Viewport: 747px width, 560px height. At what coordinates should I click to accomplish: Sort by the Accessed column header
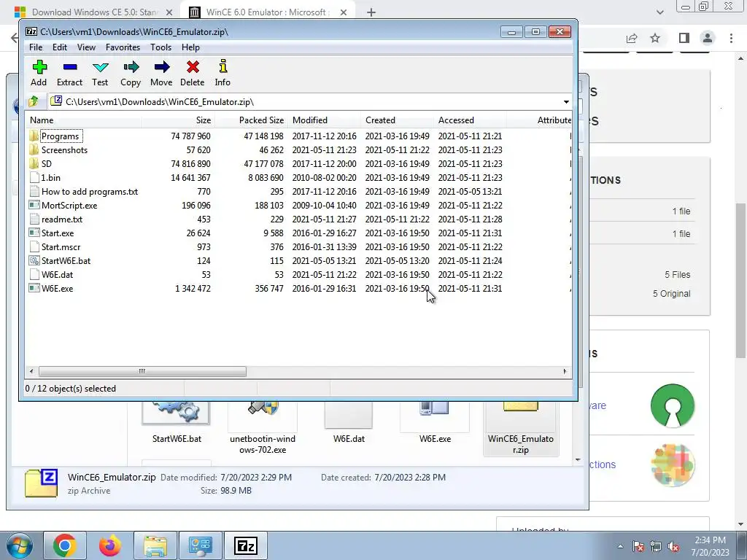pyautogui.click(x=470, y=120)
